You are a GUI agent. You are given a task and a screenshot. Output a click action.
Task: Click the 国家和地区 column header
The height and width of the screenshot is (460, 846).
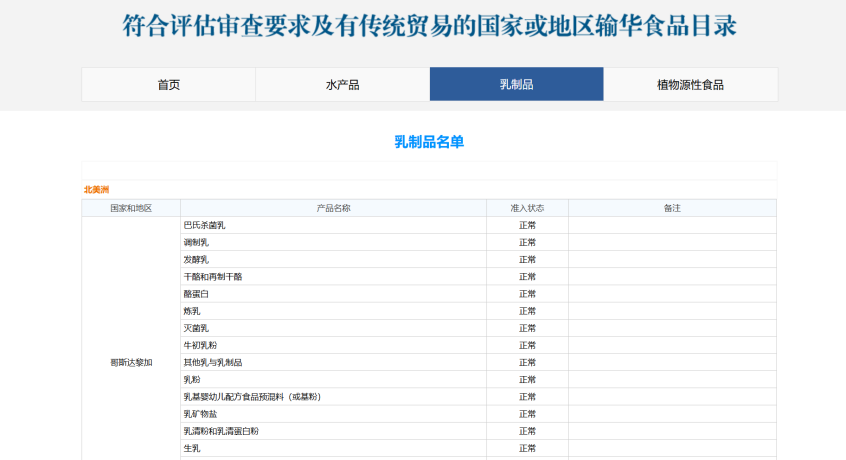pyautogui.click(x=131, y=208)
